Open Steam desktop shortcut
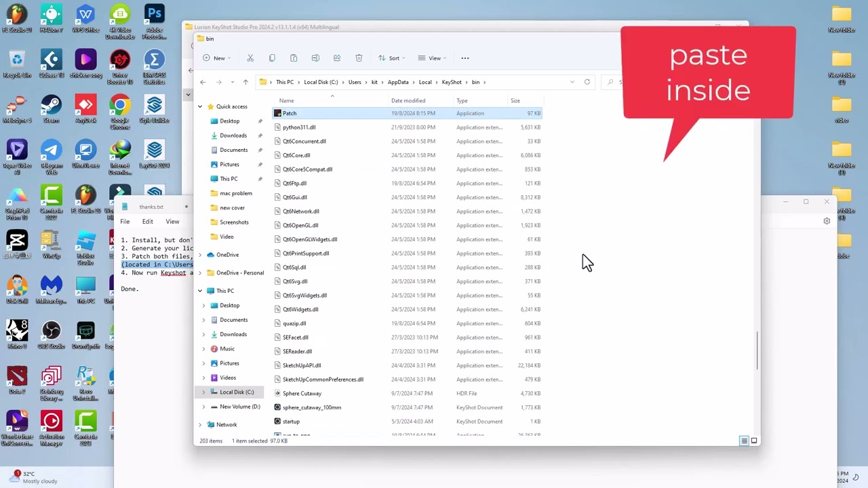868x488 pixels. click(x=51, y=108)
